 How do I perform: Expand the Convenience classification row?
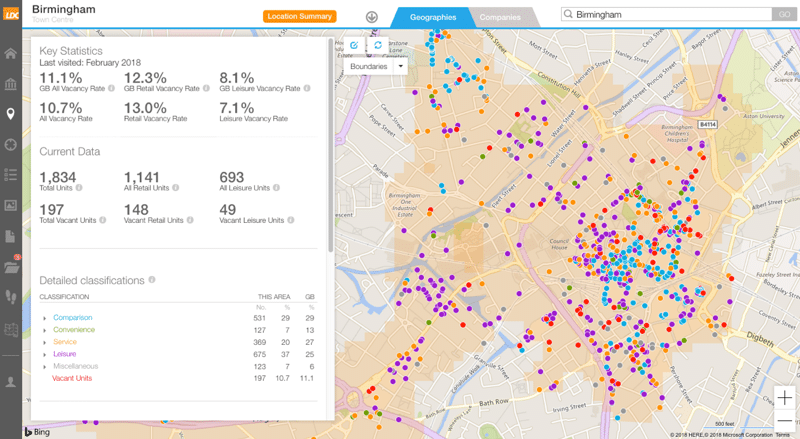coord(45,330)
